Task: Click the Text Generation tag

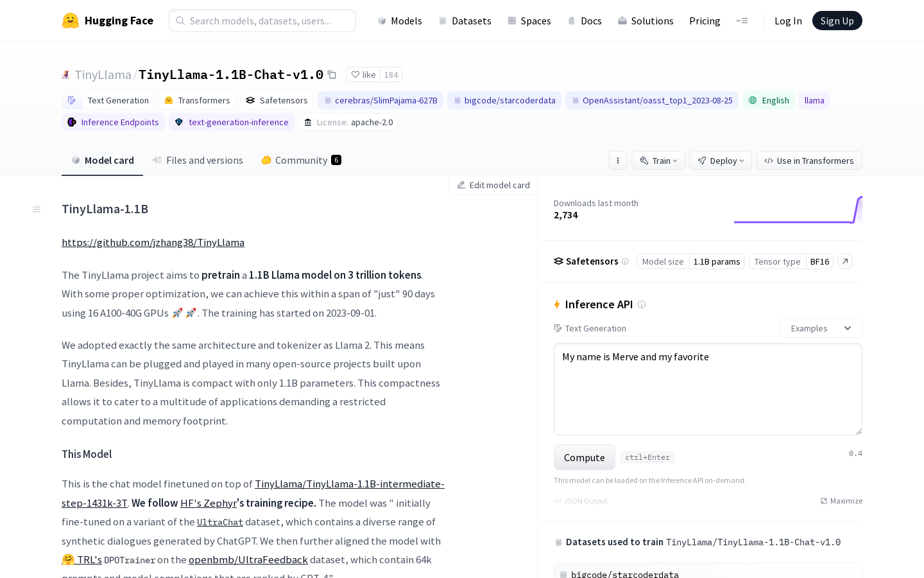Action: pyautogui.click(x=108, y=100)
